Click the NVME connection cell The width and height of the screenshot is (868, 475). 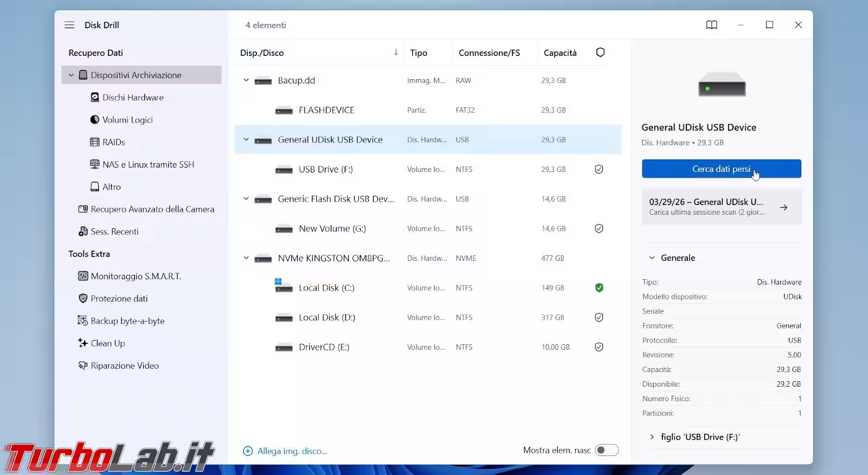(466, 258)
